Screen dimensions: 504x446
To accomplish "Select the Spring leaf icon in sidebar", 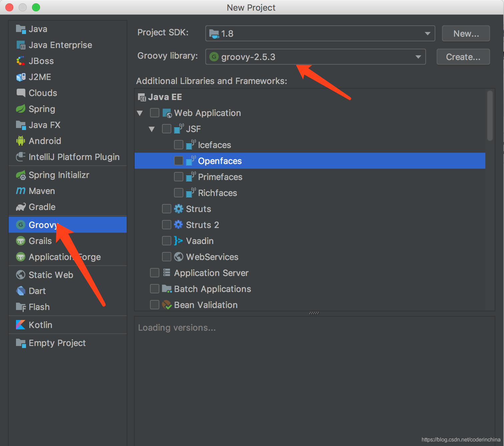I will (20, 109).
